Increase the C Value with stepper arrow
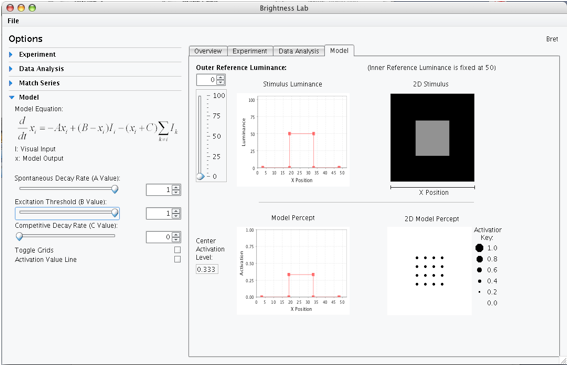The height and width of the screenshot is (365, 568). pos(176,235)
